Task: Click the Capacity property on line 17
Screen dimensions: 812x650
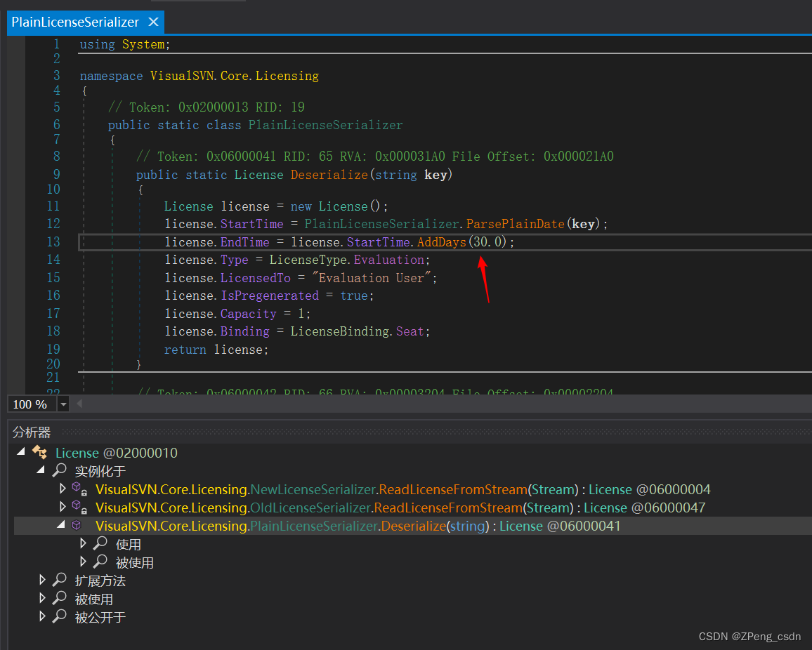Action: point(249,314)
